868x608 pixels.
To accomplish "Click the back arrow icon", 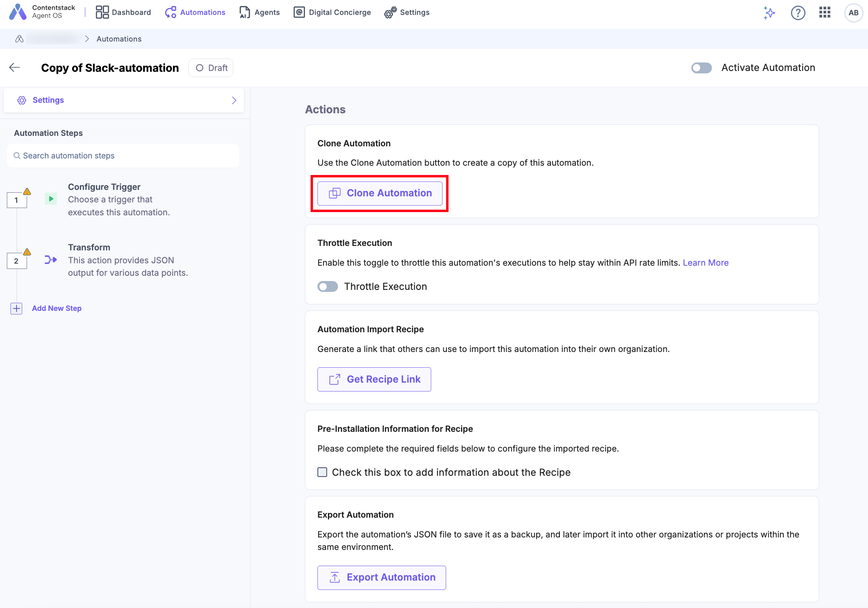I will point(15,68).
